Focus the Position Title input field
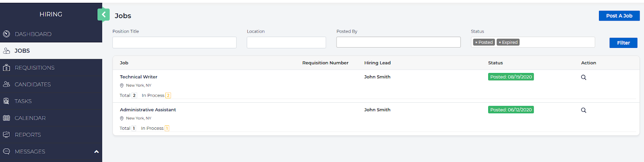 pyautogui.click(x=174, y=42)
